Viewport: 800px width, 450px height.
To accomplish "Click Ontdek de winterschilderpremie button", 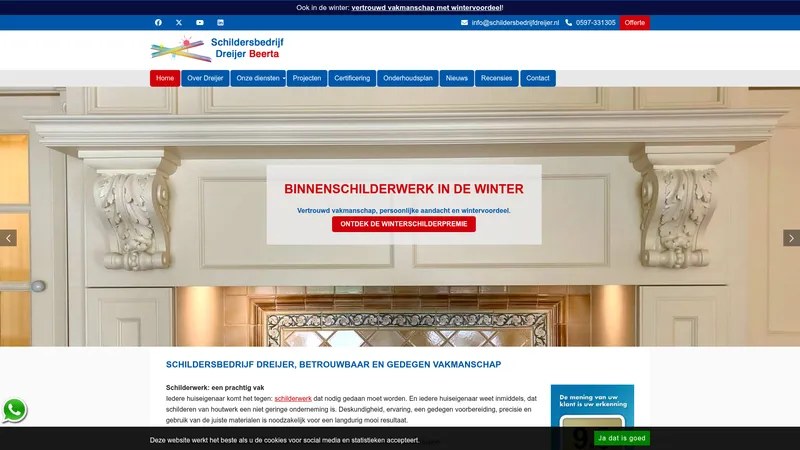I will (x=404, y=224).
